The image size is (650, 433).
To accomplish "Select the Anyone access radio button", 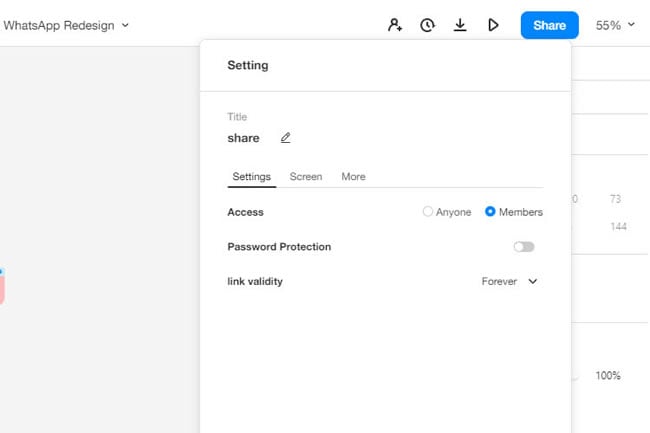I will tap(427, 211).
